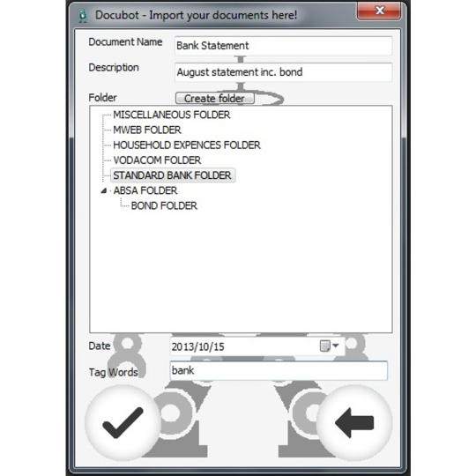The image size is (476, 476).
Task: Click the Tag Words input field
Action: coord(279,370)
